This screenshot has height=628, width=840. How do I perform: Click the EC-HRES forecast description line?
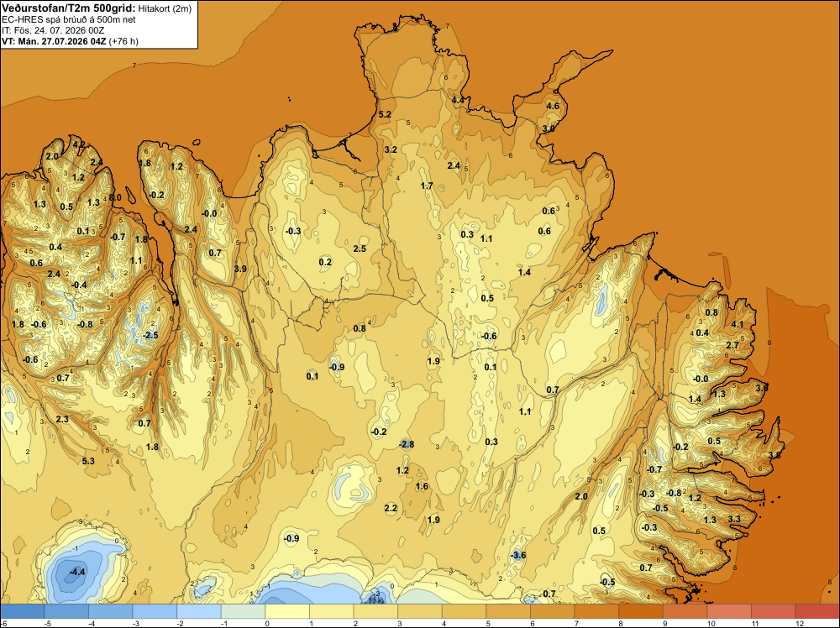(69, 19)
